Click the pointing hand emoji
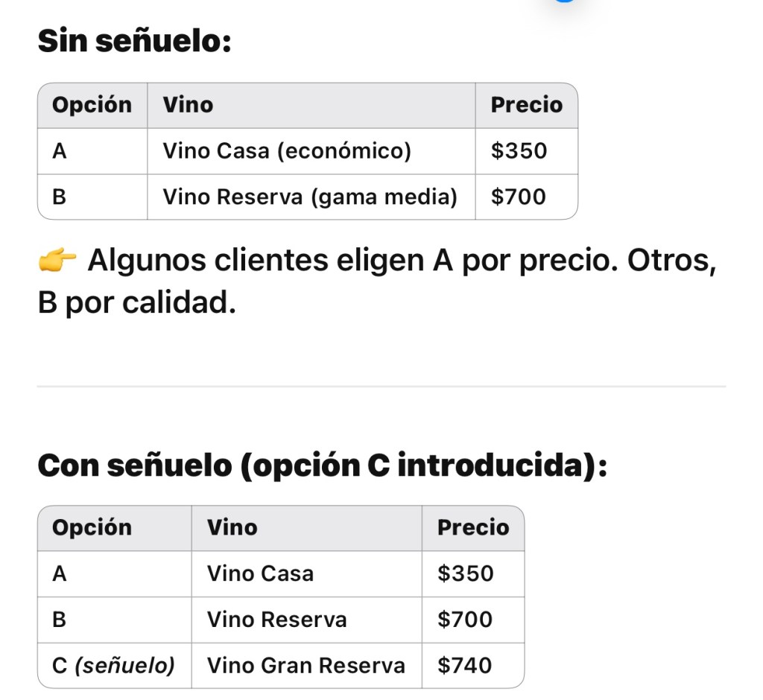 (x=58, y=261)
